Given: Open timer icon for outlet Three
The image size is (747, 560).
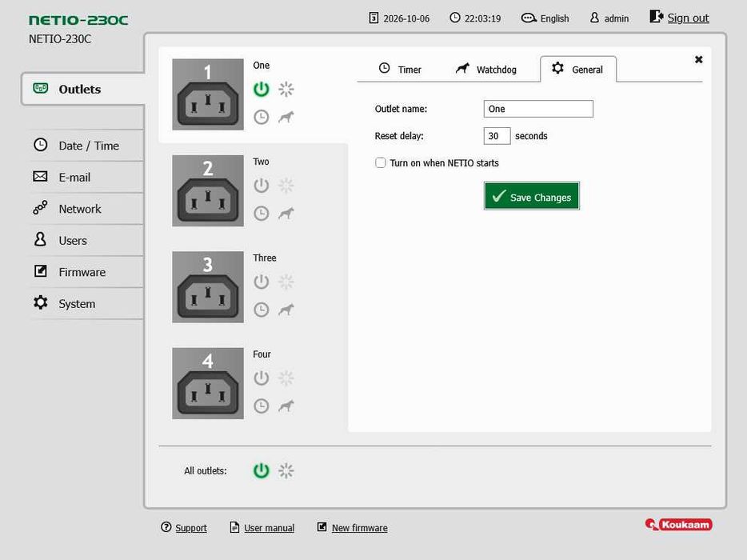Looking at the screenshot, I should pyautogui.click(x=261, y=310).
